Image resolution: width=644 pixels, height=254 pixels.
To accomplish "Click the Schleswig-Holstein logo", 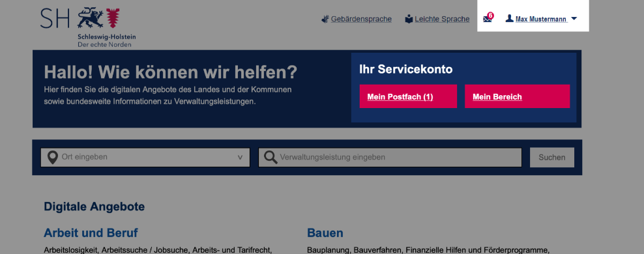I will (88, 27).
